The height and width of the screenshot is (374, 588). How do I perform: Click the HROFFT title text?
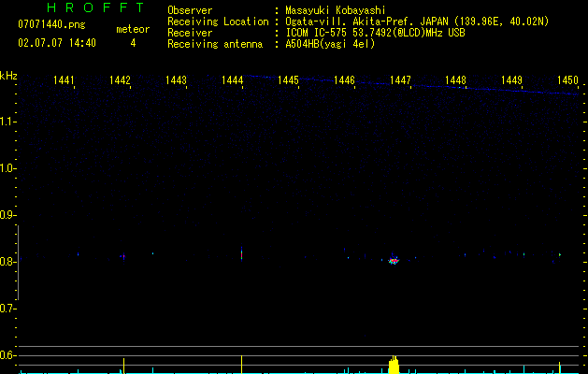tap(96, 7)
